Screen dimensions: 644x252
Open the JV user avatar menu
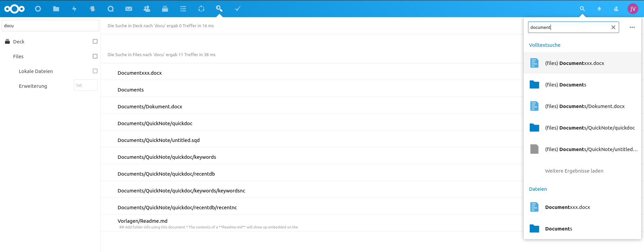coord(633,9)
